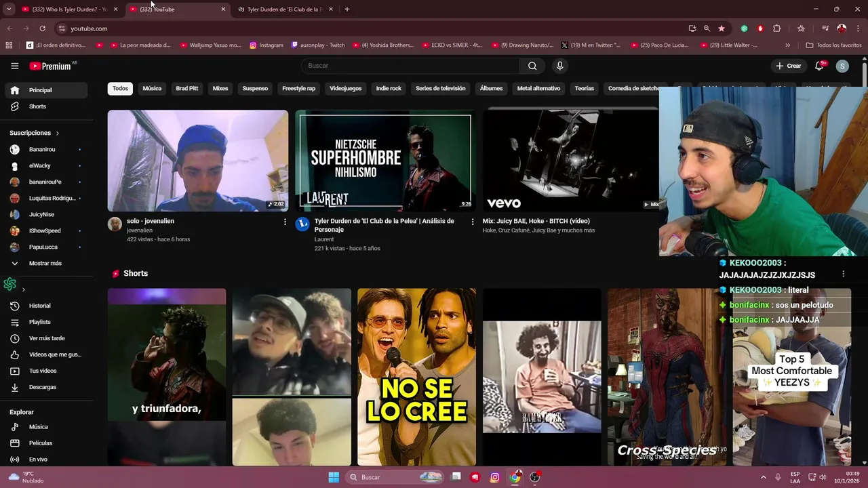Open Bananirou channel subscription

[46, 149]
